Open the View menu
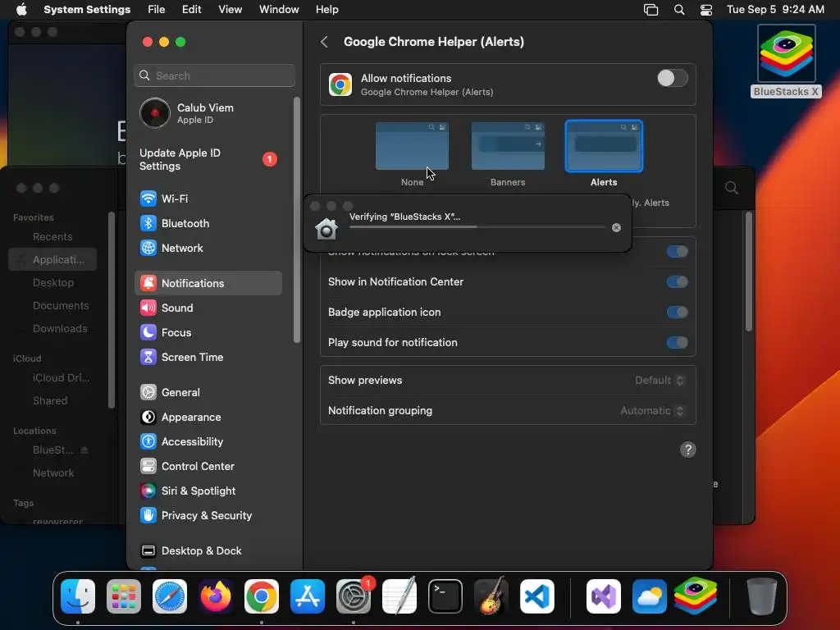Screen dimensions: 840x630 coord(230,10)
